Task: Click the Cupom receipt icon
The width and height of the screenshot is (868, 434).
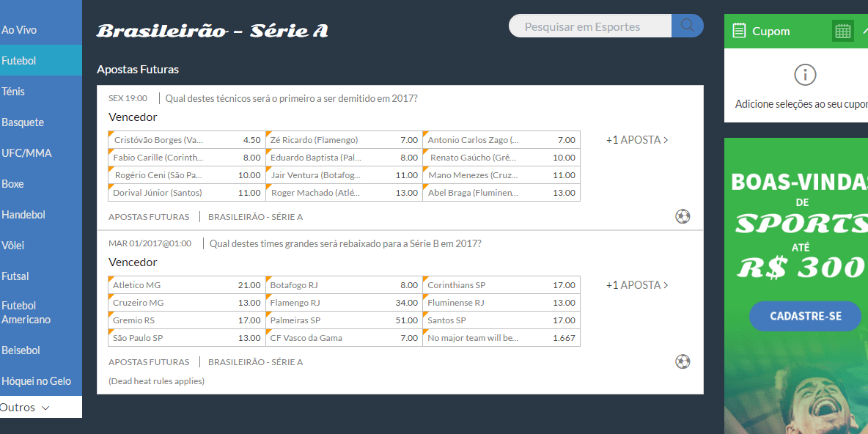Action: [739, 31]
